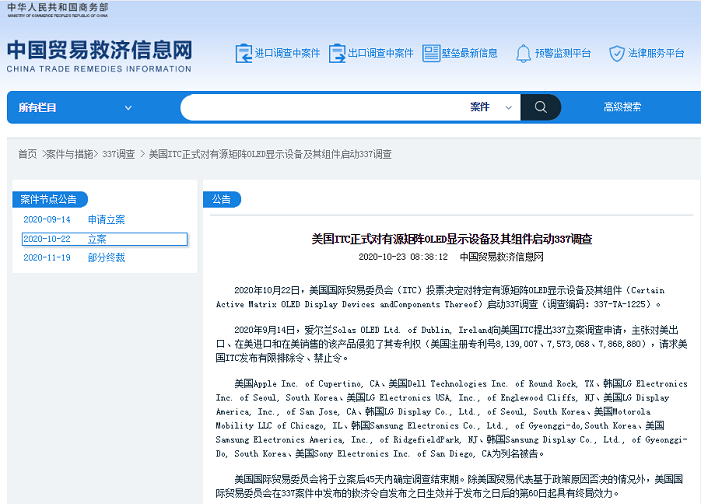Open 案件与措施 breadcrumb link
This screenshot has width=701, height=504.
pos(69,154)
